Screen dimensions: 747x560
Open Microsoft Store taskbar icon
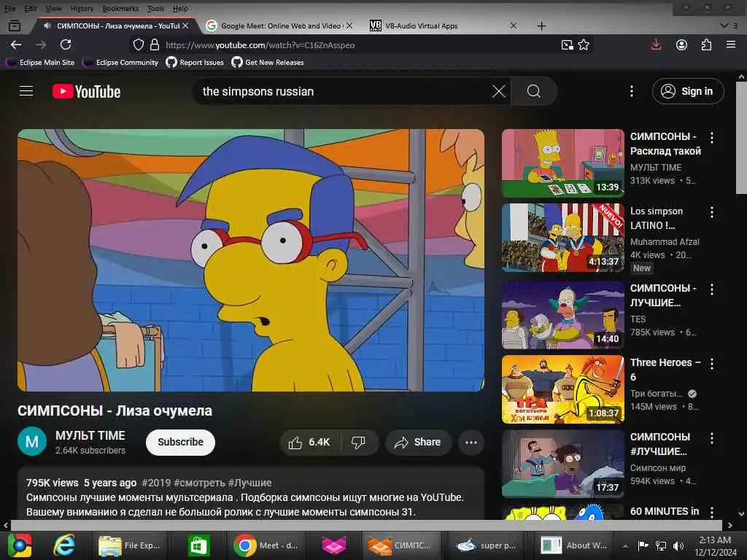(198, 545)
